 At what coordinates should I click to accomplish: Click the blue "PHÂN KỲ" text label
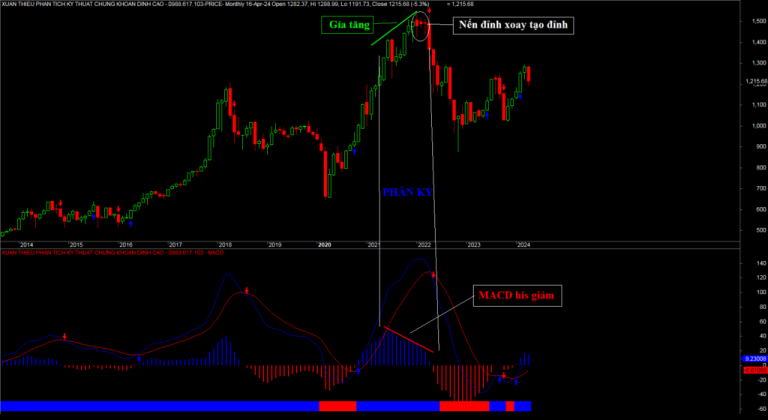pyautogui.click(x=407, y=191)
